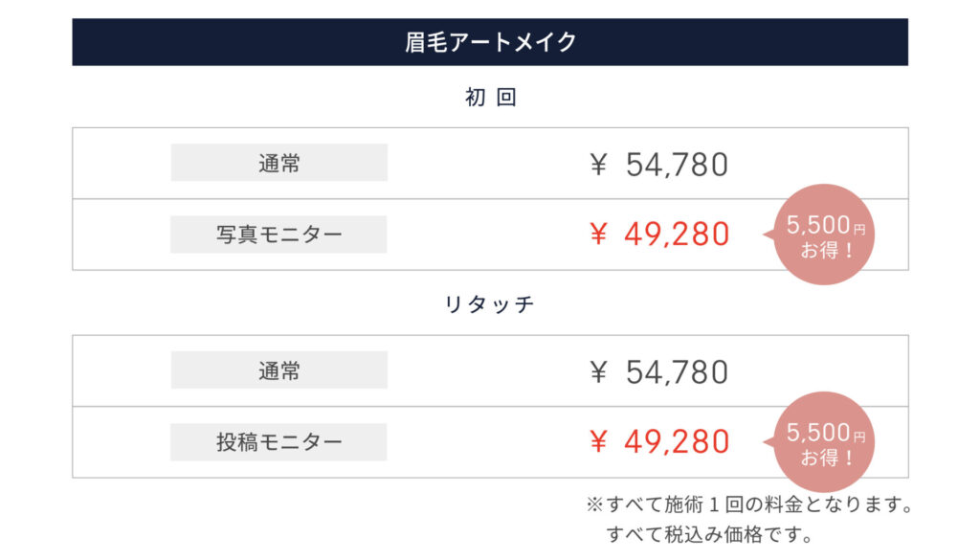Click the footnote すべて施術1回の料金となります
This screenshot has width=980, height=560.
pos(747,504)
